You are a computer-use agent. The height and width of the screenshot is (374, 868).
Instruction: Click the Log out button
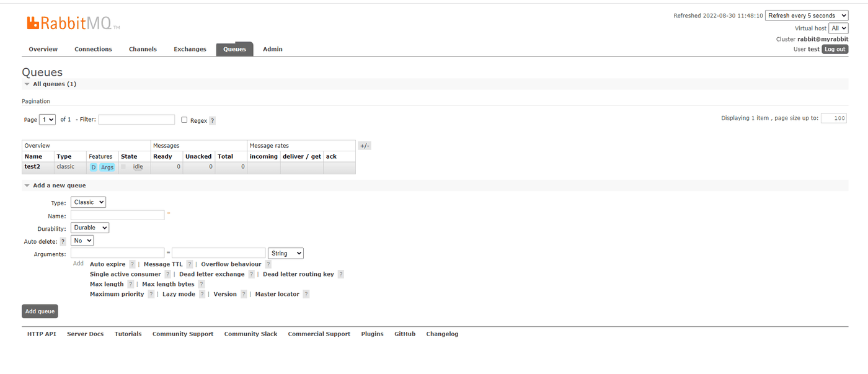coord(835,49)
